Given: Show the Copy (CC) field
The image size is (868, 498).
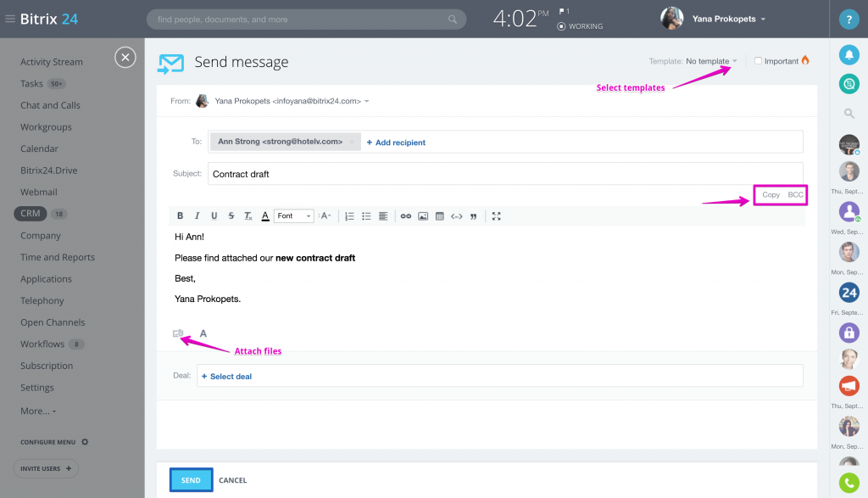Looking at the screenshot, I should (x=771, y=195).
